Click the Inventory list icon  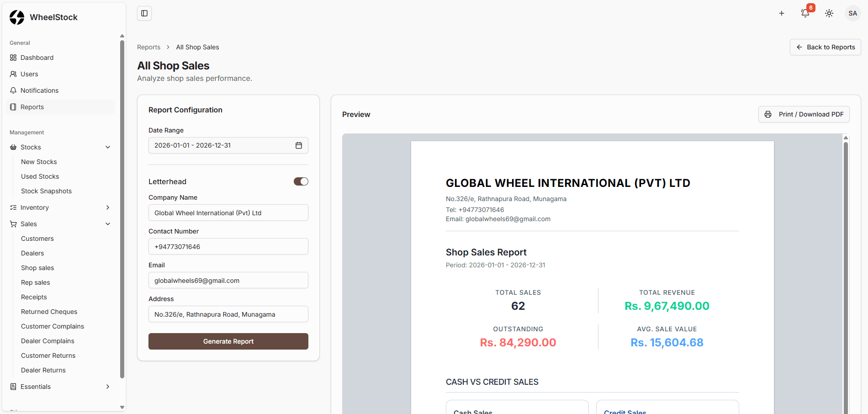tap(13, 207)
